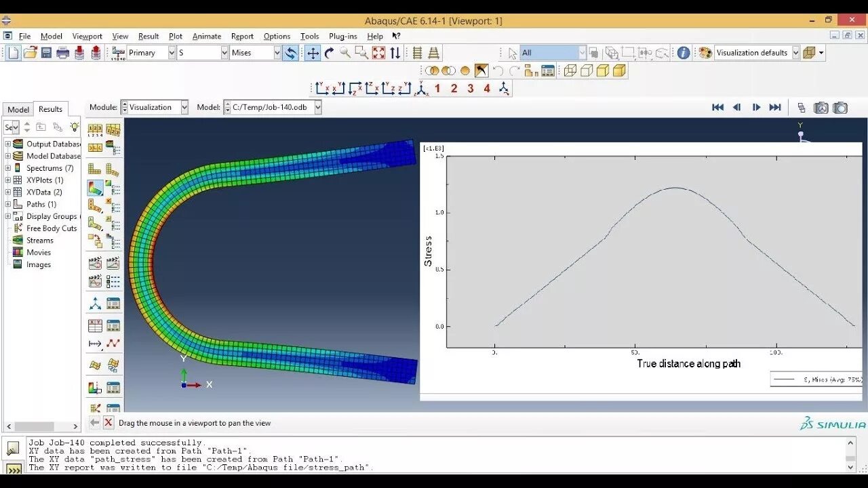868x488 pixels.
Task: Click the last frame playback button
Action: click(x=775, y=107)
